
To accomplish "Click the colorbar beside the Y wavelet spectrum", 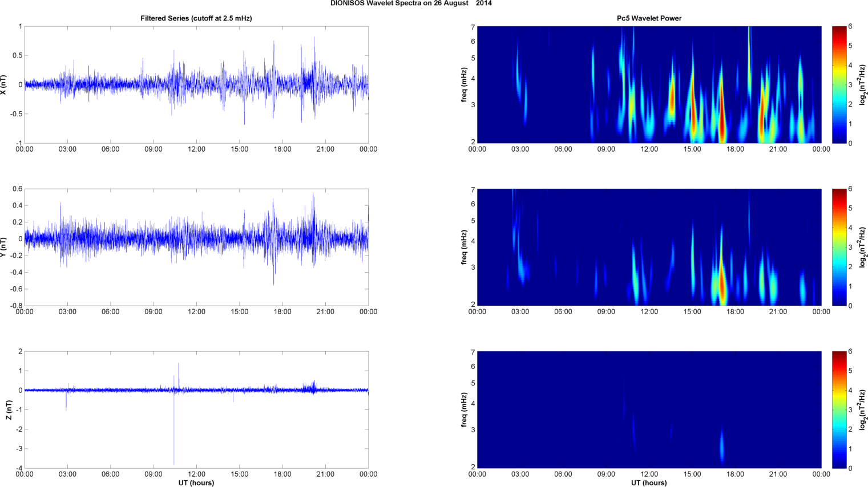I will tap(839, 247).
